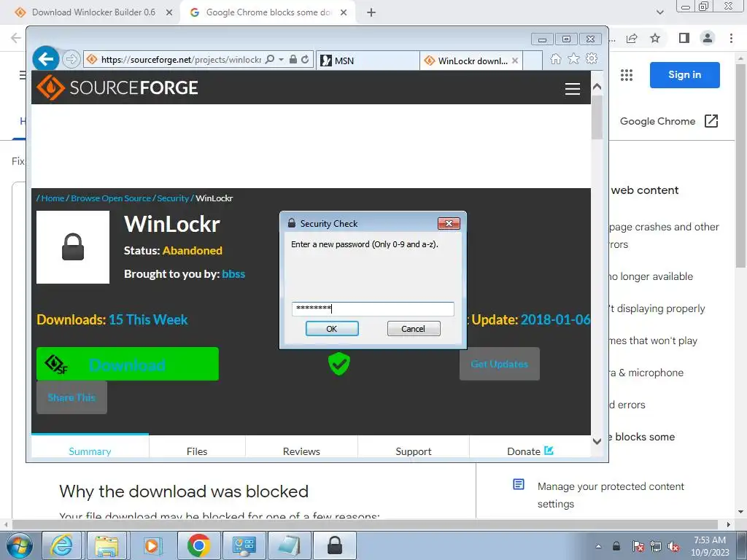Click the green shield checkmark icon

click(x=338, y=363)
